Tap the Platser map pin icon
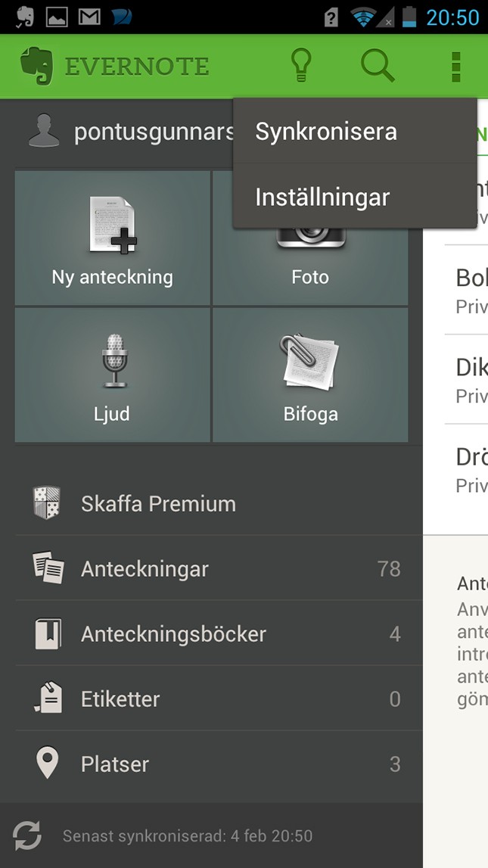 pyautogui.click(x=47, y=764)
